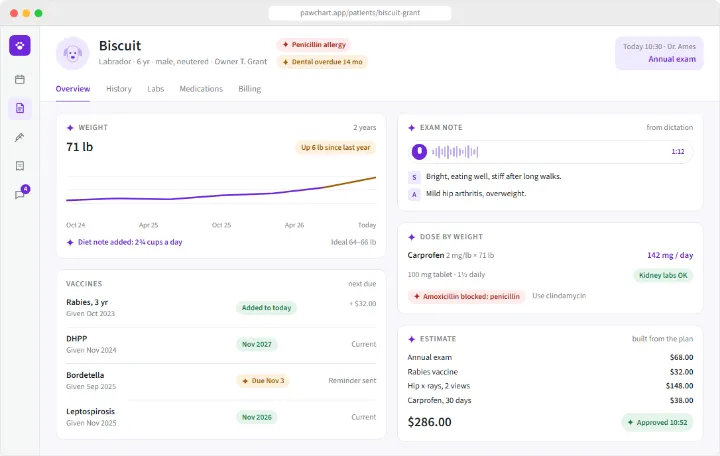The height and width of the screenshot is (456, 720).
Task: Click the Use clindamycin suggestion
Action: [559, 296]
